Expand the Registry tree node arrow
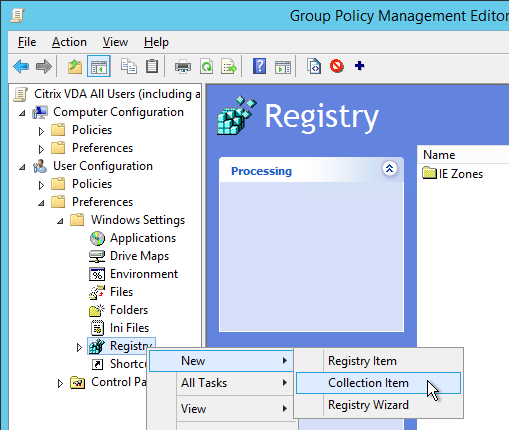The image size is (509, 430). click(x=79, y=348)
